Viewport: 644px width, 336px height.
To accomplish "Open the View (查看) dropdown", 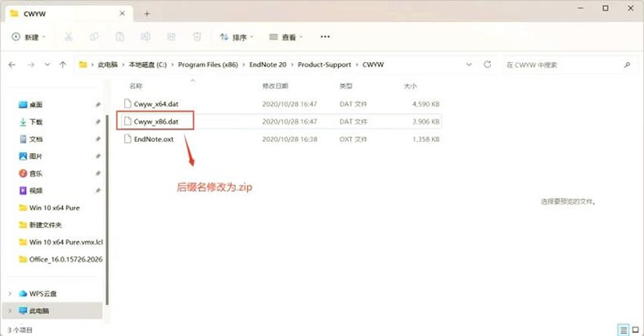I will click(286, 37).
